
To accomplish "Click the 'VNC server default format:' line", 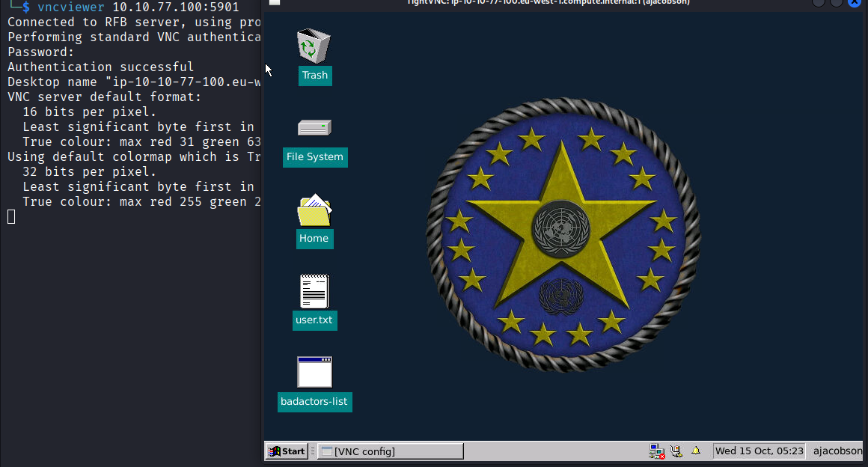I will click(x=105, y=97).
